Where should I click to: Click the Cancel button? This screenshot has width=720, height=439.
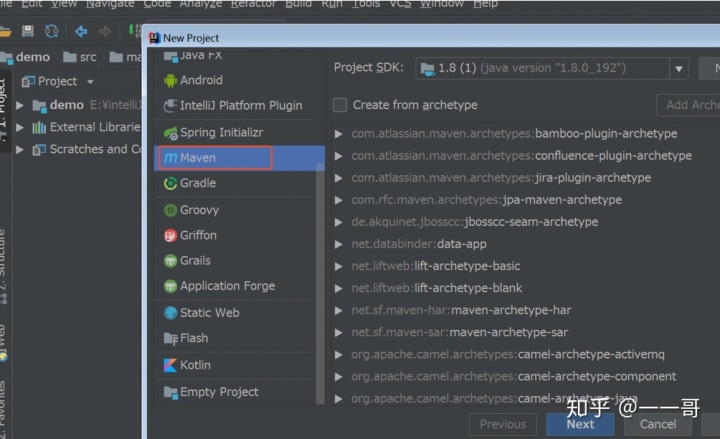pos(658,424)
